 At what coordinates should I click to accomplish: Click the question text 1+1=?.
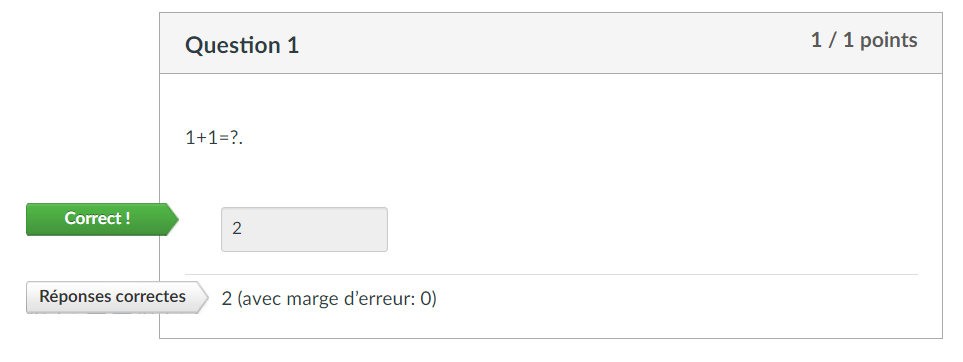[214, 138]
